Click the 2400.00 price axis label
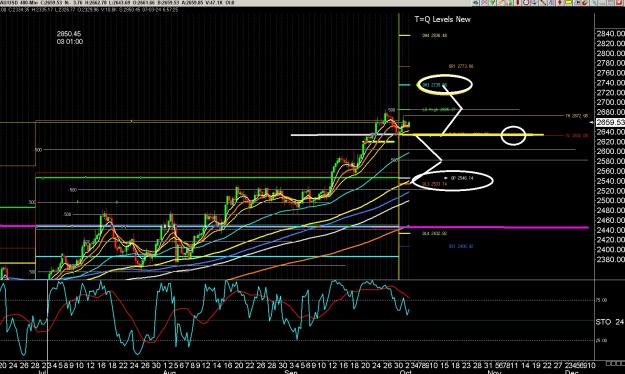The width and height of the screenshot is (625, 374). coord(610,250)
